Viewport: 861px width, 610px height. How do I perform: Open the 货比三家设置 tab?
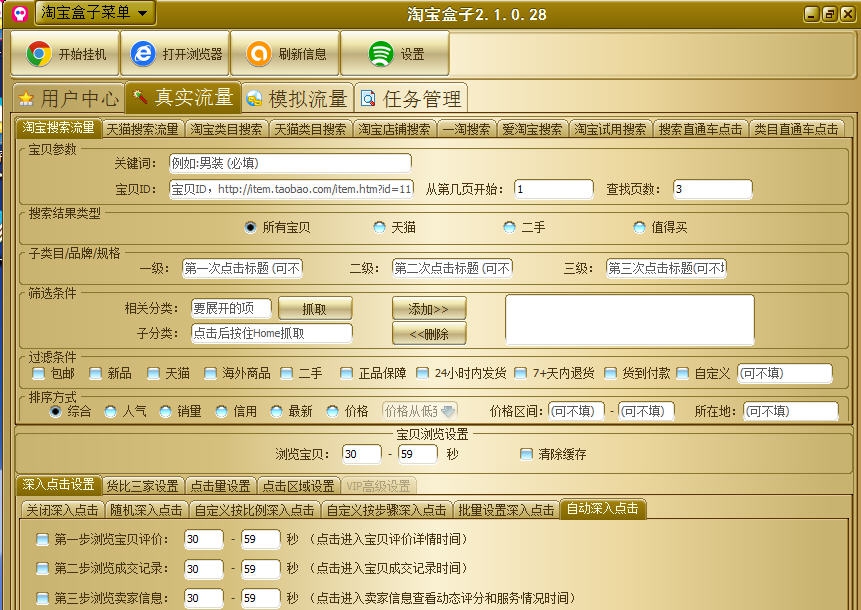(142, 486)
